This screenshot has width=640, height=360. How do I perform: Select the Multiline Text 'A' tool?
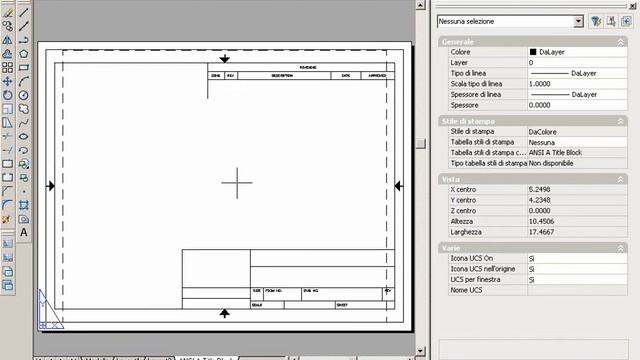pos(24,233)
